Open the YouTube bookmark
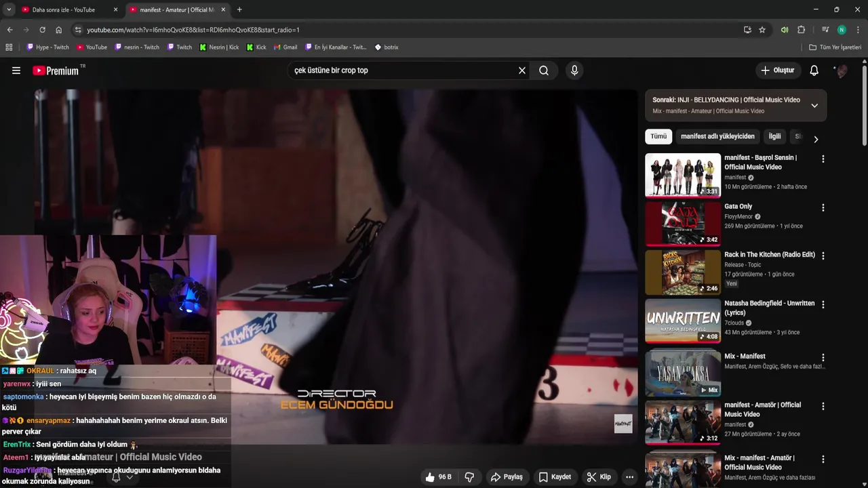 [92, 47]
